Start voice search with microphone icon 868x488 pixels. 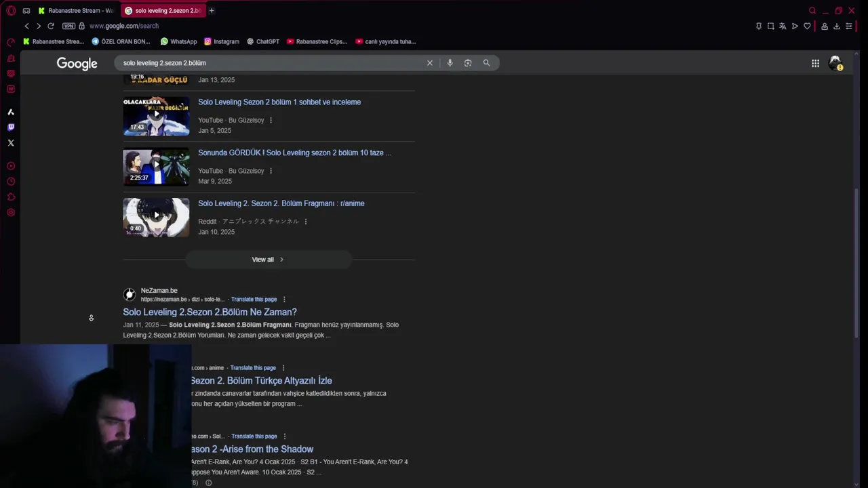point(450,62)
